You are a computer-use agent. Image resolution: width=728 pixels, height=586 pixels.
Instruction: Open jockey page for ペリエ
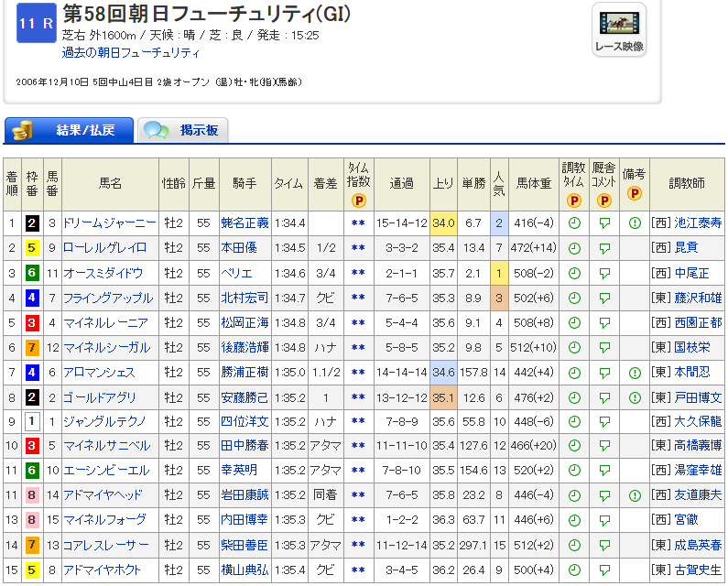(237, 273)
